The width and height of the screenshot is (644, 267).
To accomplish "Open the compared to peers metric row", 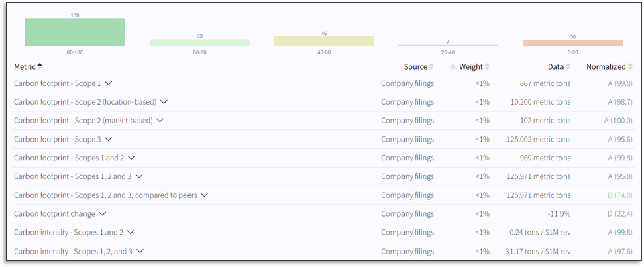I will [322, 195].
